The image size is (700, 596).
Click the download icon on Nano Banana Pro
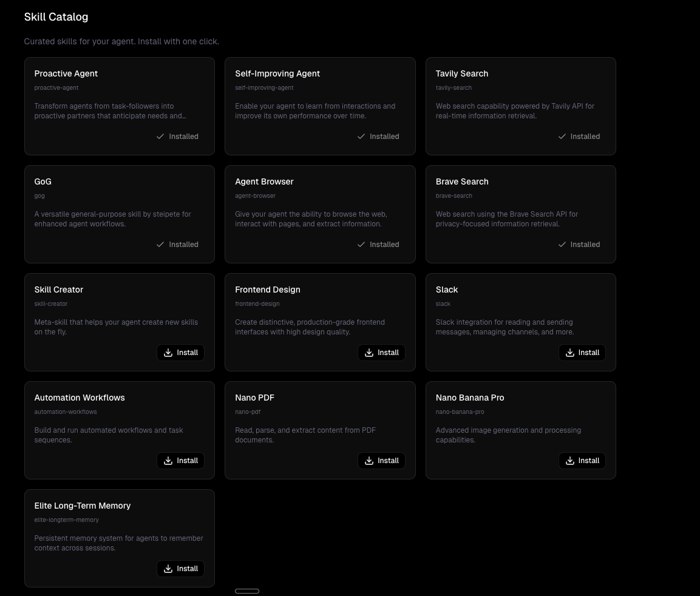(x=570, y=461)
